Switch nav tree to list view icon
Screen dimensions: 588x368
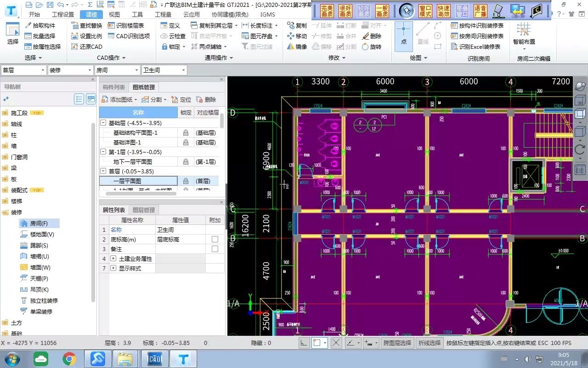[x=79, y=98]
